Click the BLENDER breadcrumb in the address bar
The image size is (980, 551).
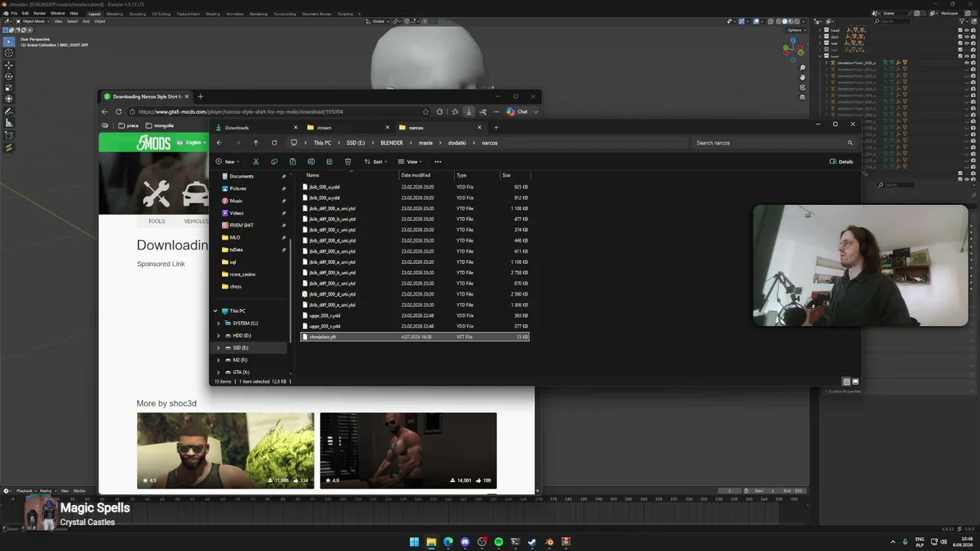391,142
